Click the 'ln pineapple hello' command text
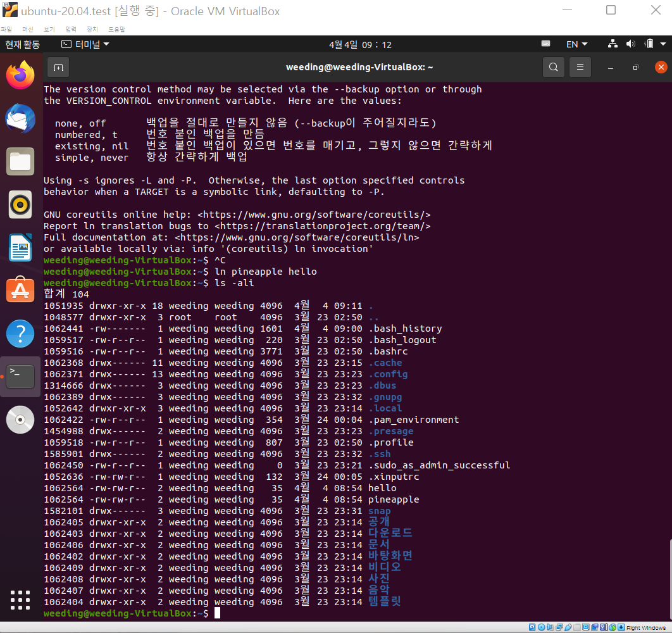This screenshot has height=633, width=672. tap(266, 272)
